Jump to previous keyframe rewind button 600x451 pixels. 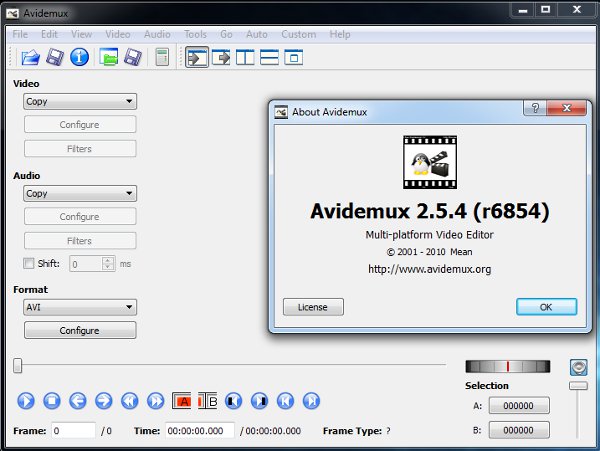click(x=130, y=401)
